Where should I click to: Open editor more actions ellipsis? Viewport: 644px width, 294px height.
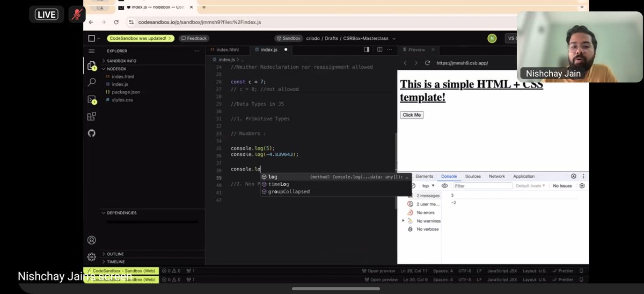(390, 49)
